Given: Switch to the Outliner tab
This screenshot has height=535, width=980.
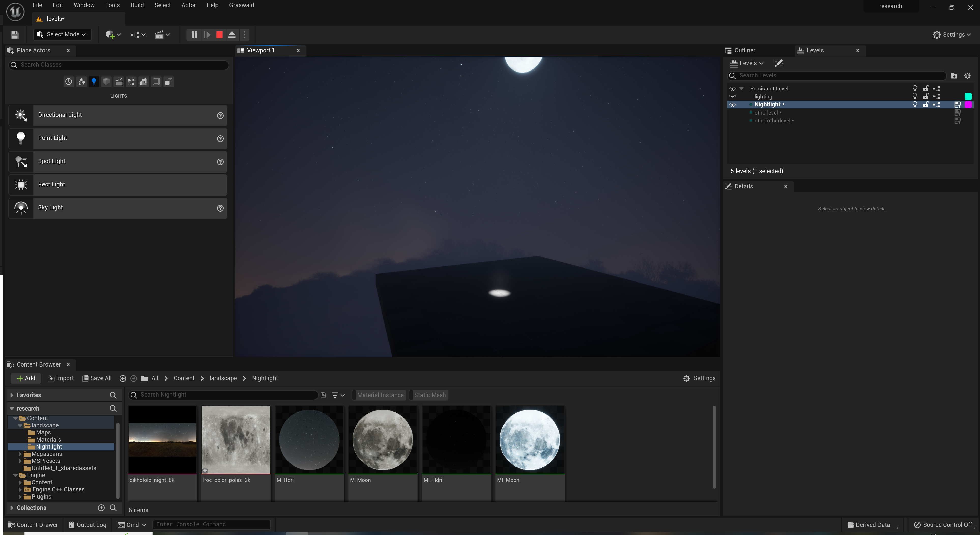Looking at the screenshot, I should [744, 50].
